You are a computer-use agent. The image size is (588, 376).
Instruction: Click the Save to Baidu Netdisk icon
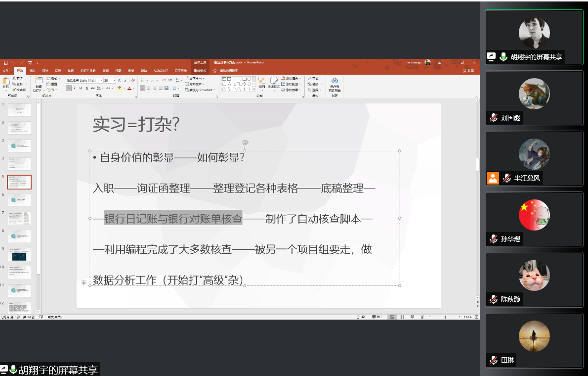[335, 82]
